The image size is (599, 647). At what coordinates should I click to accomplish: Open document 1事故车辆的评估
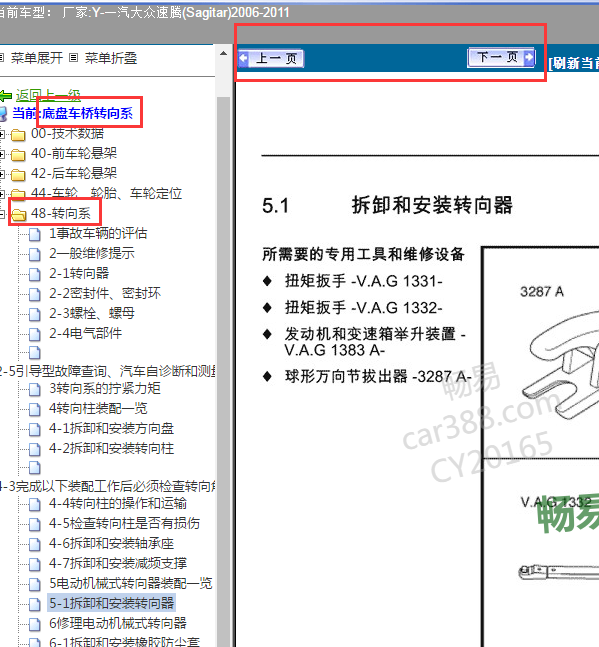coord(98,233)
